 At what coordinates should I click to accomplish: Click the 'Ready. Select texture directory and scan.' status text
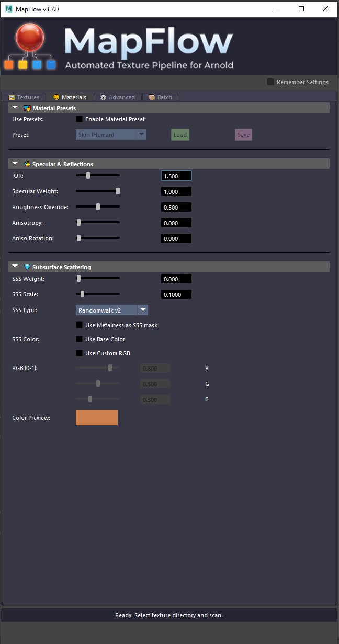pos(169,615)
